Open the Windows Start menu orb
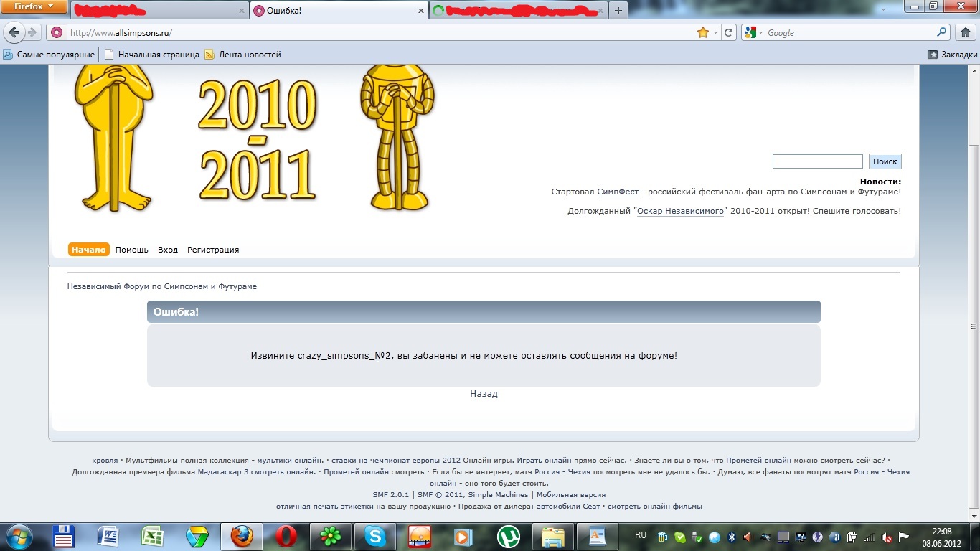 coord(17,536)
